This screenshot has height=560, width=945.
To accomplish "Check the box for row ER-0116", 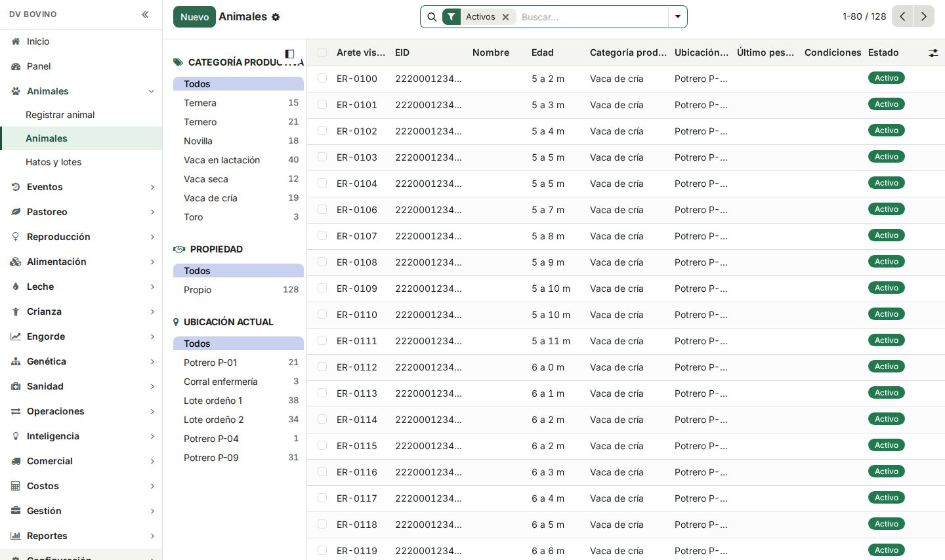I will 322,471.
